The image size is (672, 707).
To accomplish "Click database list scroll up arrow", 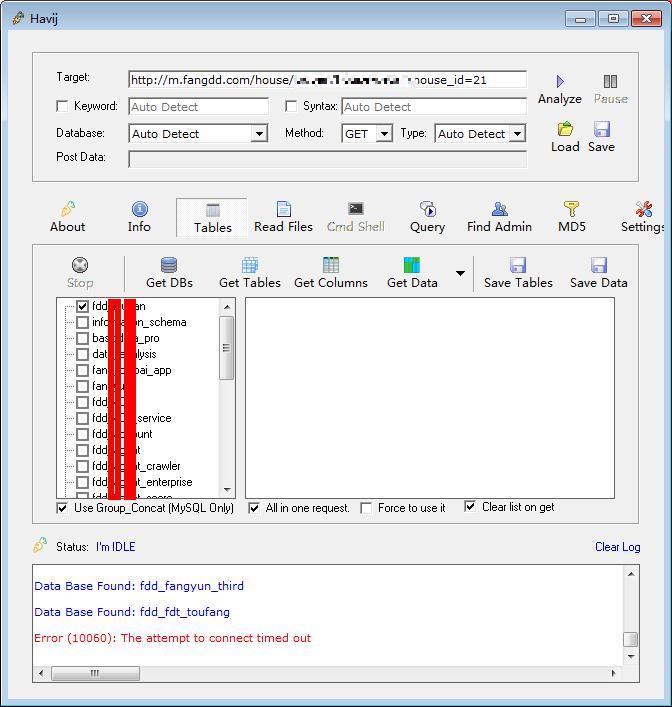I will (x=227, y=307).
